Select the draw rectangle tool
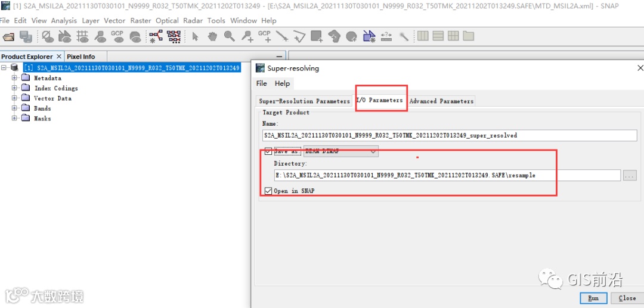This screenshot has width=644, height=308. (317, 37)
